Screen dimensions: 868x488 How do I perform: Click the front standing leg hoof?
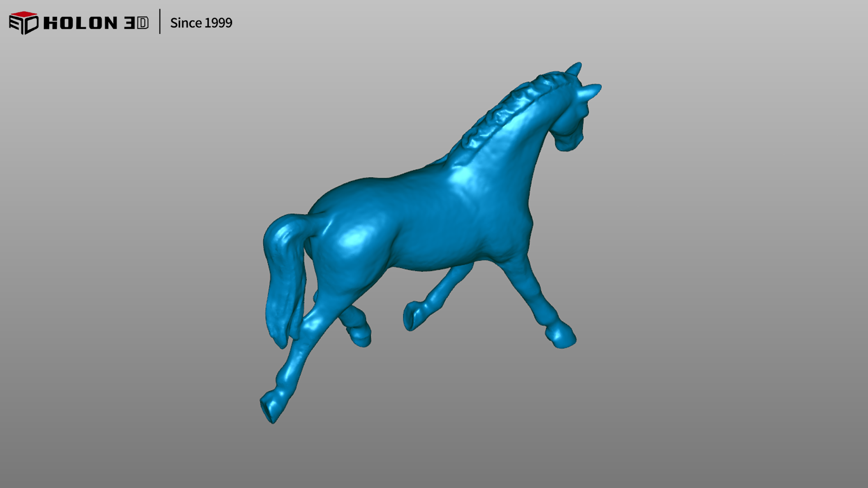[x=562, y=338]
